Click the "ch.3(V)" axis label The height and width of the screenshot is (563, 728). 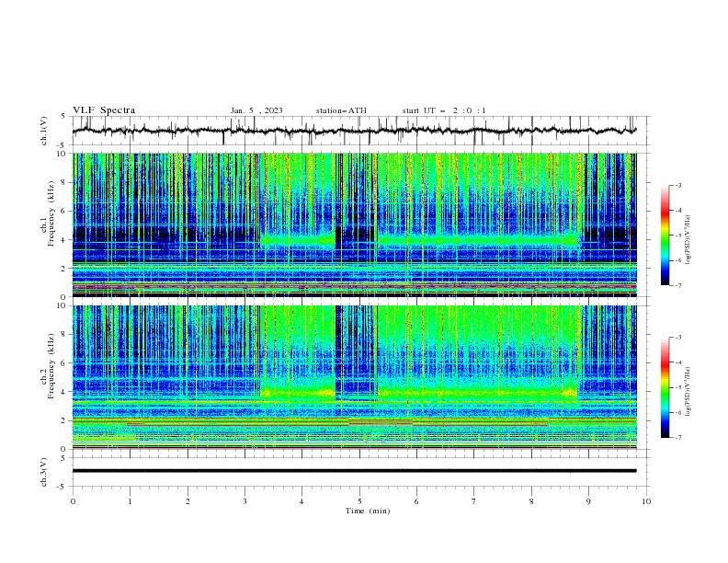pyautogui.click(x=44, y=472)
